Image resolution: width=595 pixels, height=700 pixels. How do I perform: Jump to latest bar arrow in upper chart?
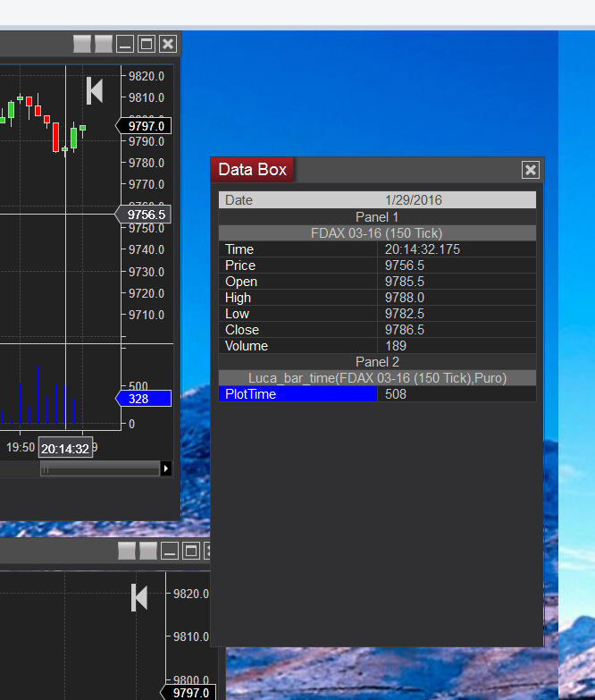point(95,90)
